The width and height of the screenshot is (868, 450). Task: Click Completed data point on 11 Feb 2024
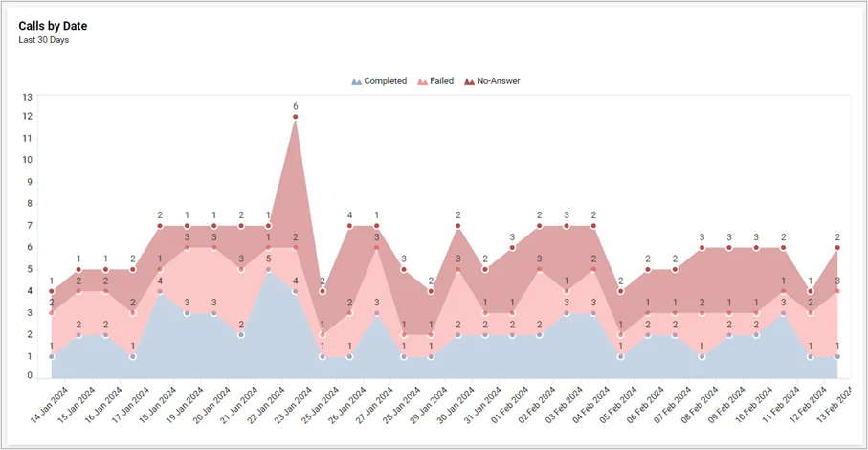783,313
